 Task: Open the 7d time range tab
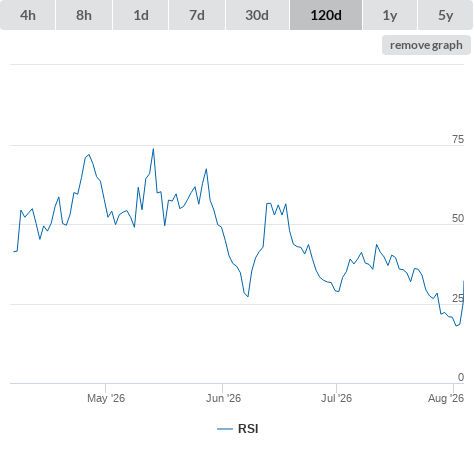click(x=197, y=15)
